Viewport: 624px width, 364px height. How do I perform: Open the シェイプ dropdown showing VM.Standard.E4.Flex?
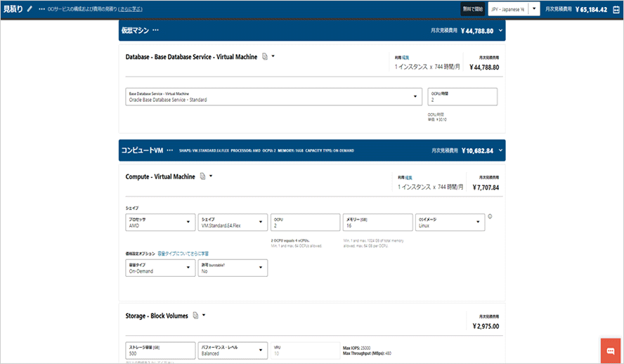point(233,222)
